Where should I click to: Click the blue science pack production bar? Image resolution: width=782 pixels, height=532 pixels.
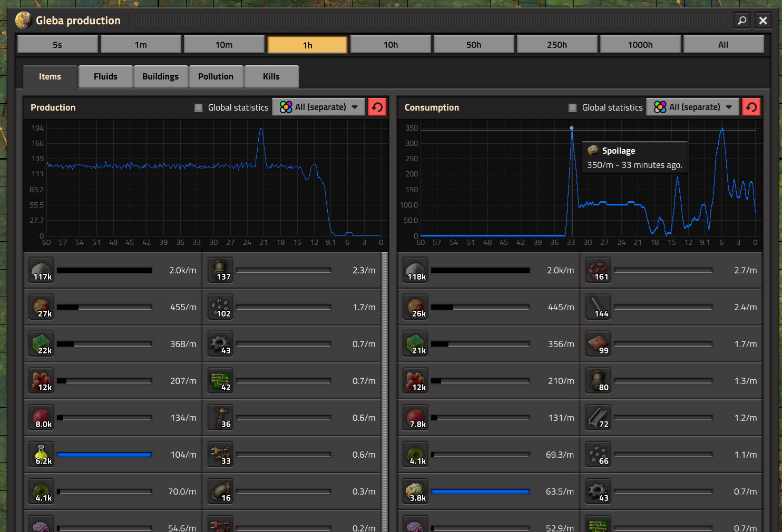(104, 455)
